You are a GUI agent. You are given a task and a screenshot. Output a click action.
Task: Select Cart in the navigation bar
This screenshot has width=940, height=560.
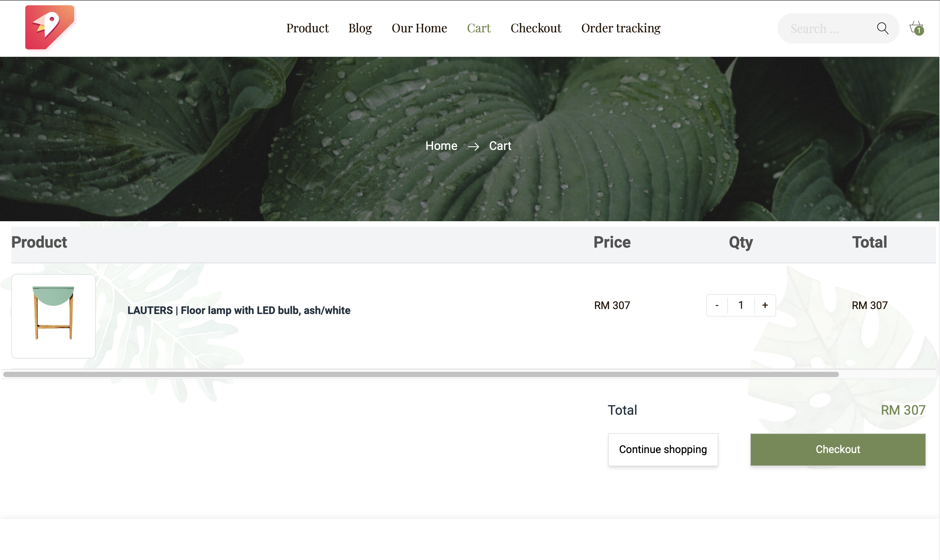[479, 28]
